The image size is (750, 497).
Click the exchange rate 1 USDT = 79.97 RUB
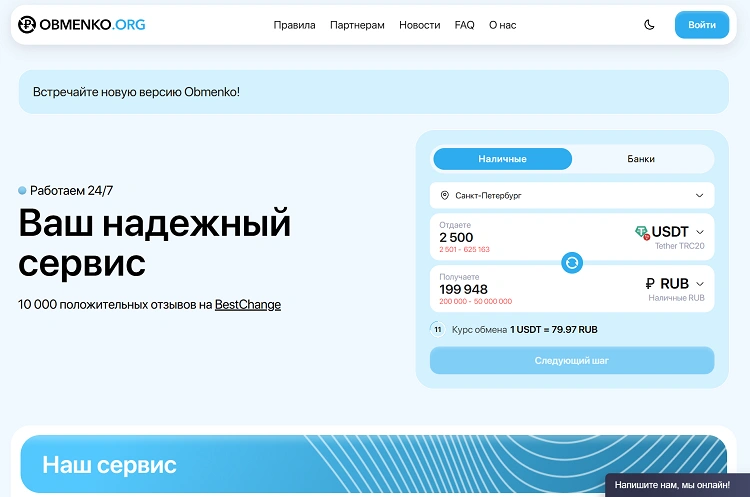pyautogui.click(x=553, y=330)
